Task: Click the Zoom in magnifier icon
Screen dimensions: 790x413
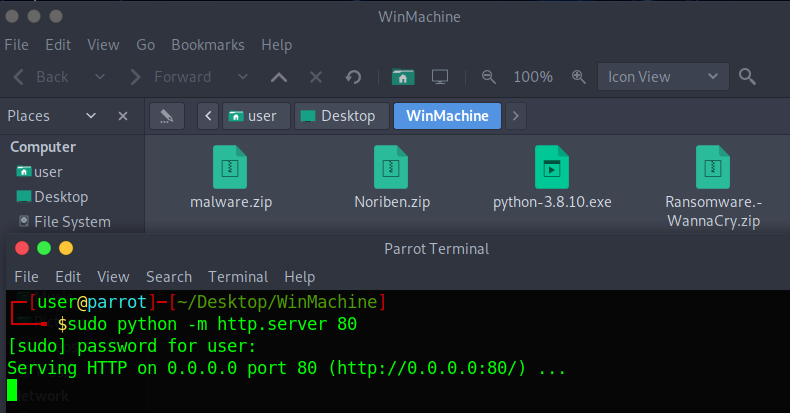Action: 578,77
